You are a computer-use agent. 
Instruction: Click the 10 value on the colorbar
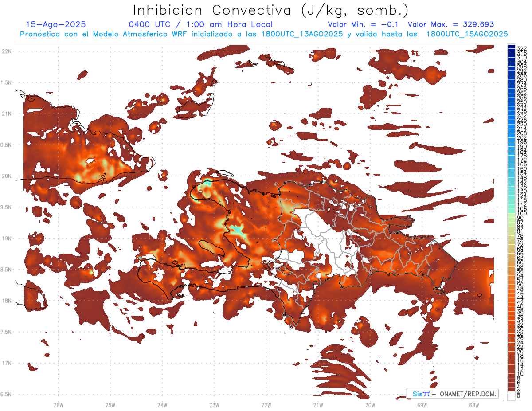tap(520, 374)
